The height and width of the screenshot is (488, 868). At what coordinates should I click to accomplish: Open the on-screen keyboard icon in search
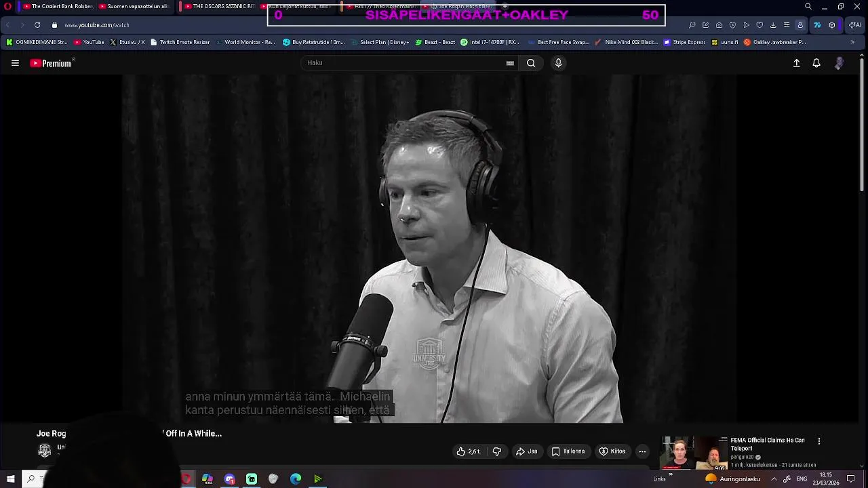[510, 63]
